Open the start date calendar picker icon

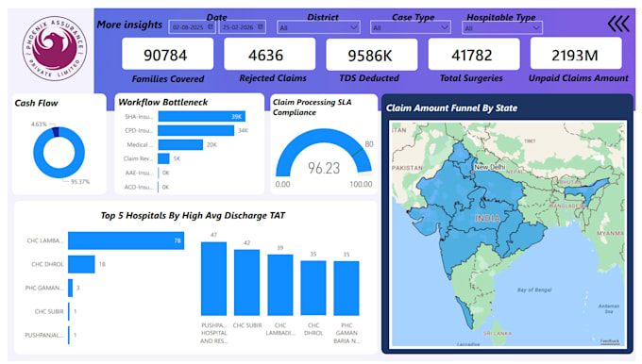[x=210, y=26]
